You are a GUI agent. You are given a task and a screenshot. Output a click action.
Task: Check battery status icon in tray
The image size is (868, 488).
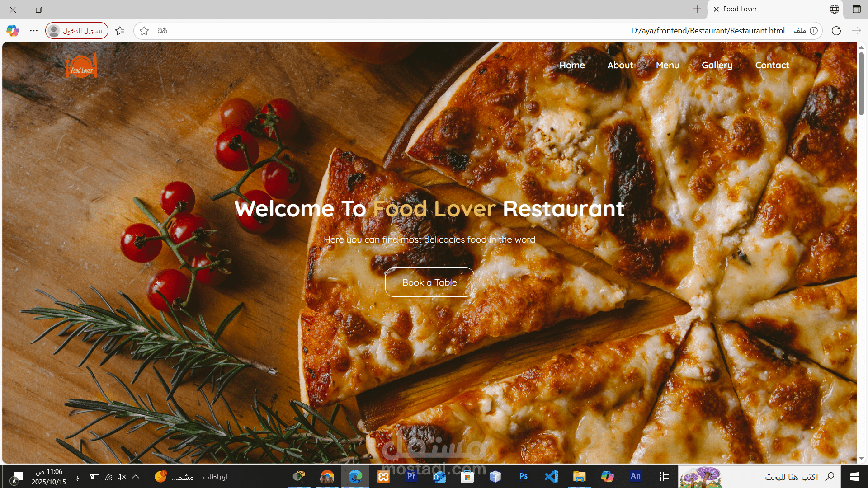[95, 477]
